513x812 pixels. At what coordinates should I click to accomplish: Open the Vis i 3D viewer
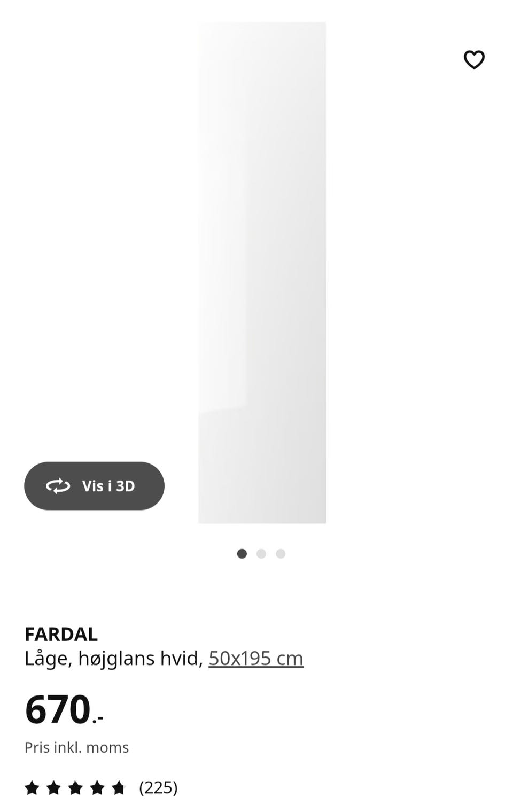tap(94, 486)
